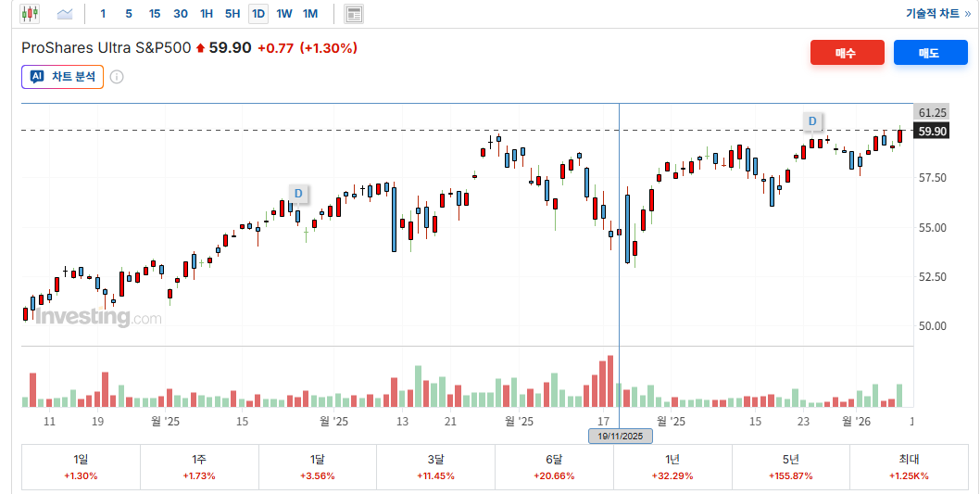Click the D dividend marker at mid-chart
The image size is (980, 494).
pos(297,193)
